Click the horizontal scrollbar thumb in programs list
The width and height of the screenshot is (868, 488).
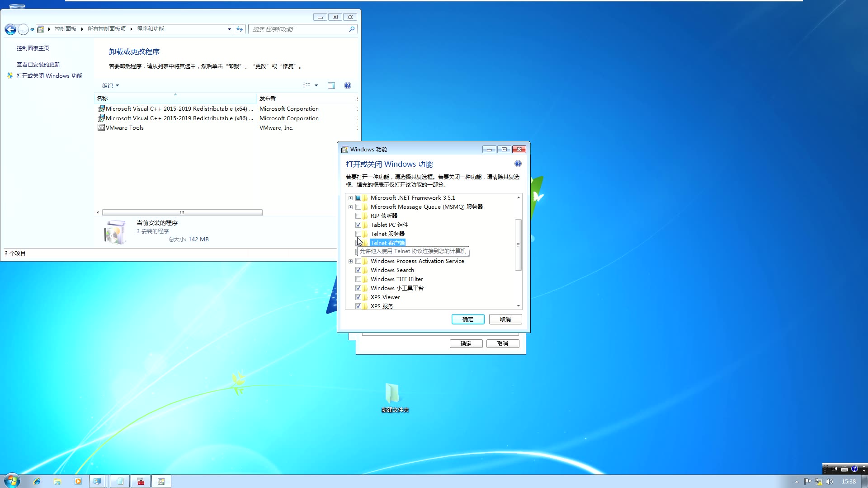pos(182,212)
